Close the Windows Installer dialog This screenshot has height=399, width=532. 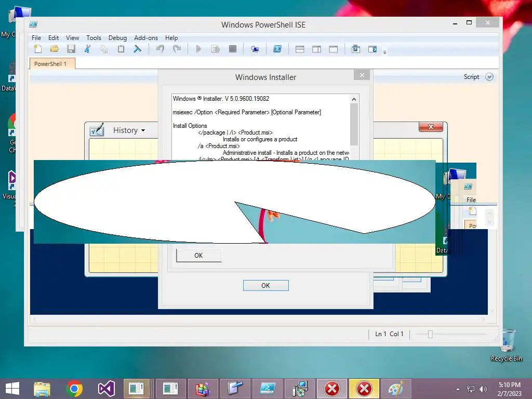click(362, 75)
